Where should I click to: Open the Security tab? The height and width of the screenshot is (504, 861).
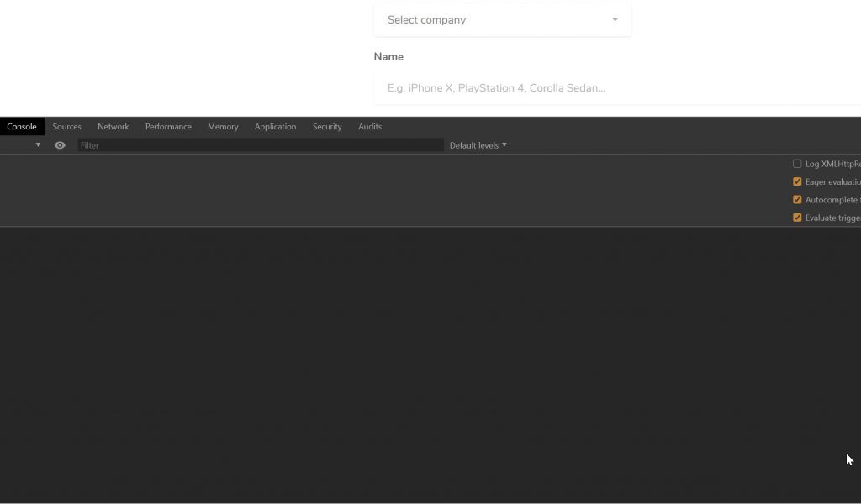pos(327,126)
